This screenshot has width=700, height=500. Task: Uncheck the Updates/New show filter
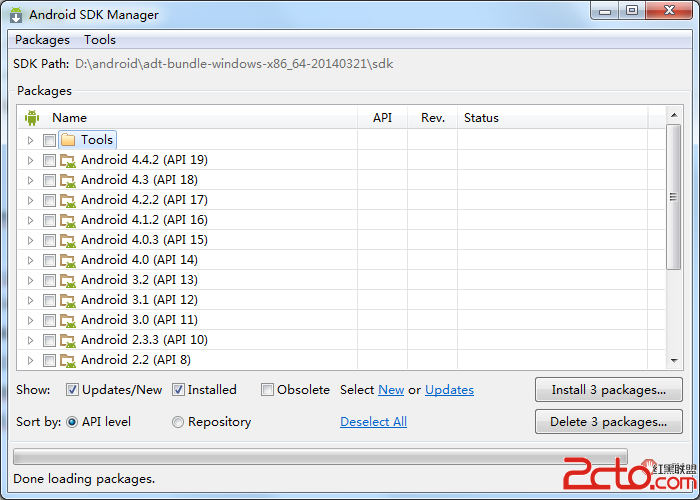(72, 390)
